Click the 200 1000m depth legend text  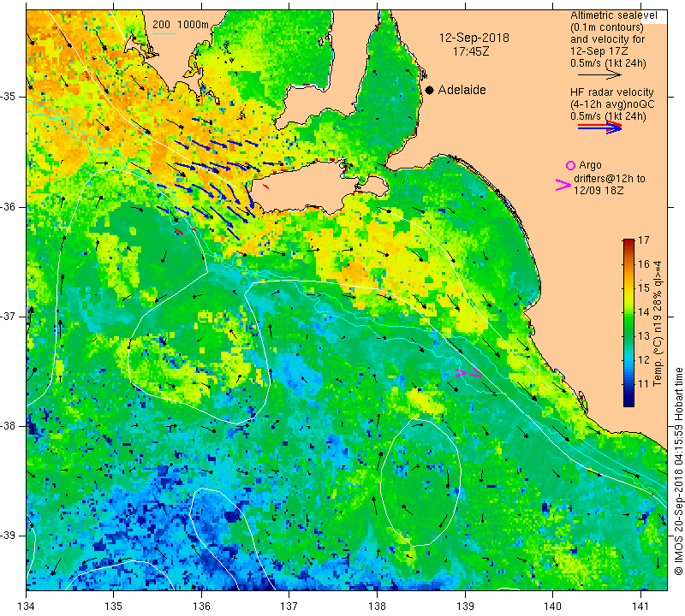181,25
